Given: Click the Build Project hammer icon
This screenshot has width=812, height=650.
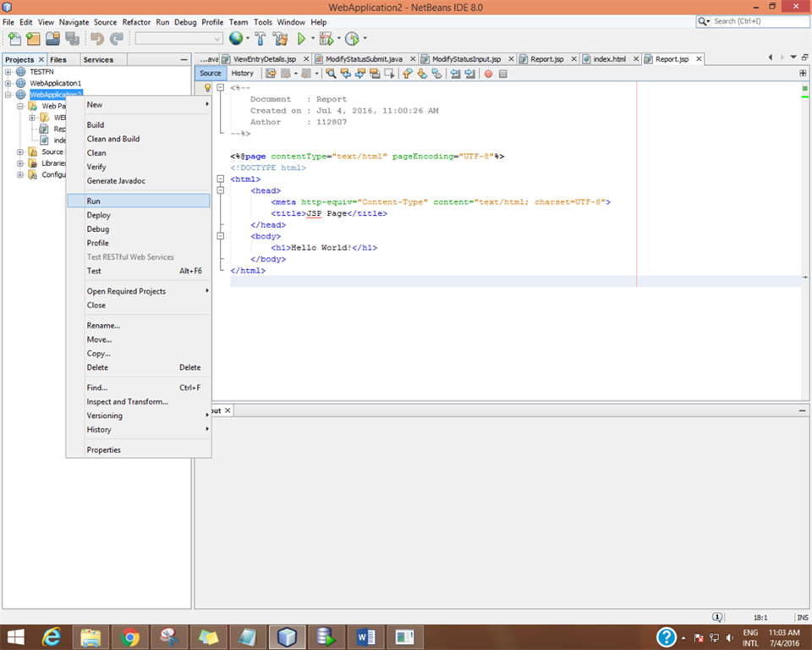Looking at the screenshot, I should click(261, 39).
